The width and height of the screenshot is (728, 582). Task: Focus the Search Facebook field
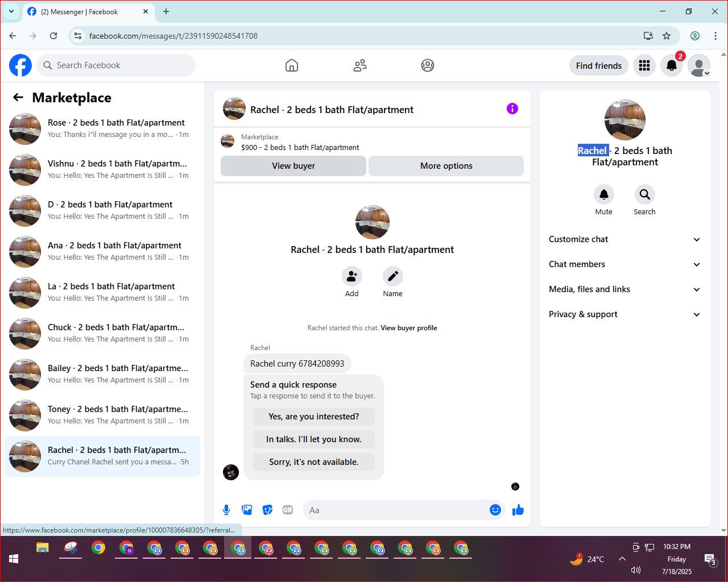click(116, 65)
